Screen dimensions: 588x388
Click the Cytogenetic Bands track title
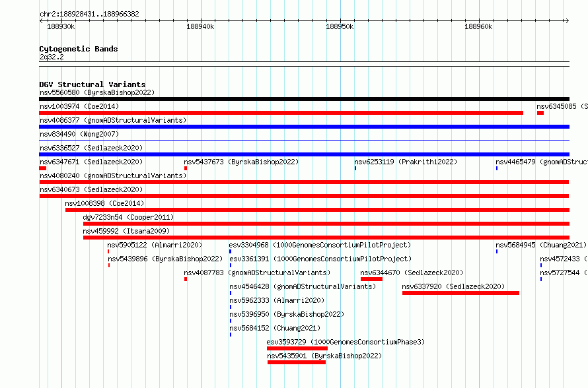(79, 49)
